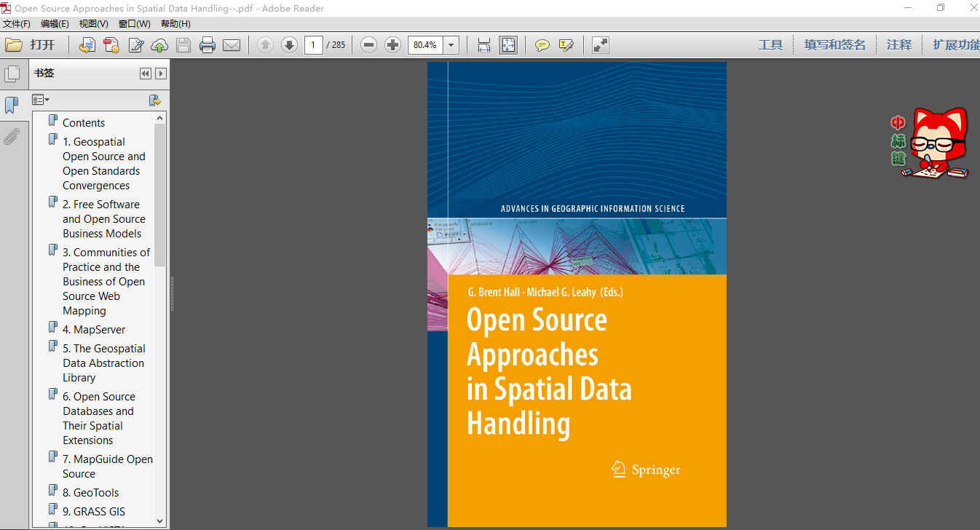
Task: Switch to Read mode view
Action: click(601, 45)
